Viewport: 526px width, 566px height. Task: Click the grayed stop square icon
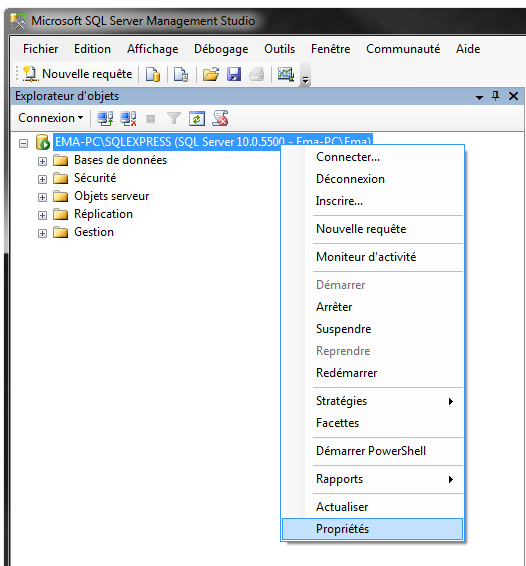click(151, 119)
